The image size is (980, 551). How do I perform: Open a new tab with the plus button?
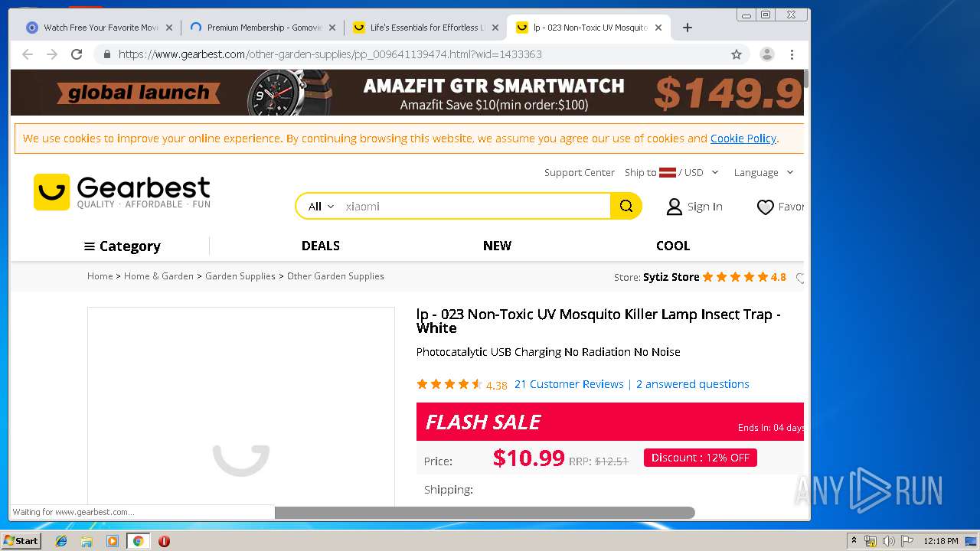click(688, 28)
